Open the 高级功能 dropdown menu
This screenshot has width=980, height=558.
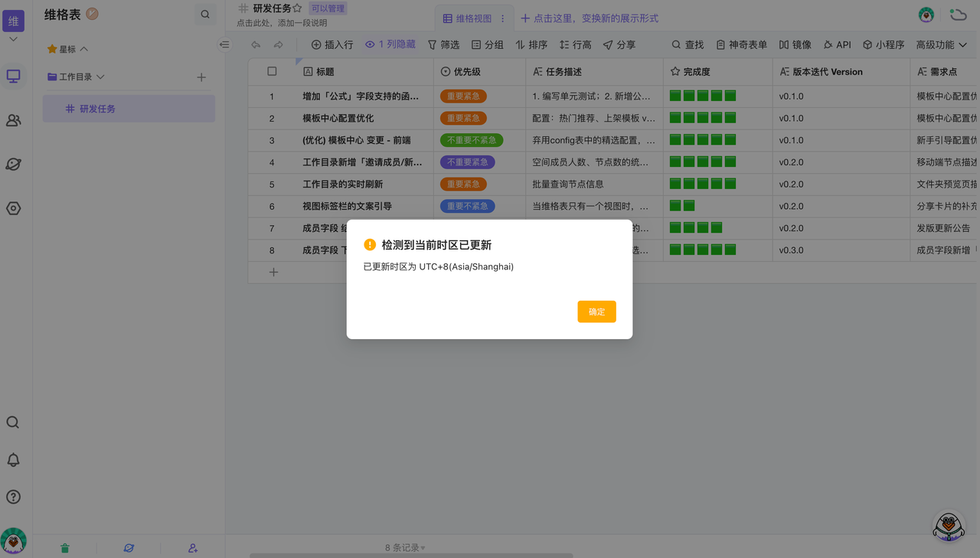tap(941, 44)
